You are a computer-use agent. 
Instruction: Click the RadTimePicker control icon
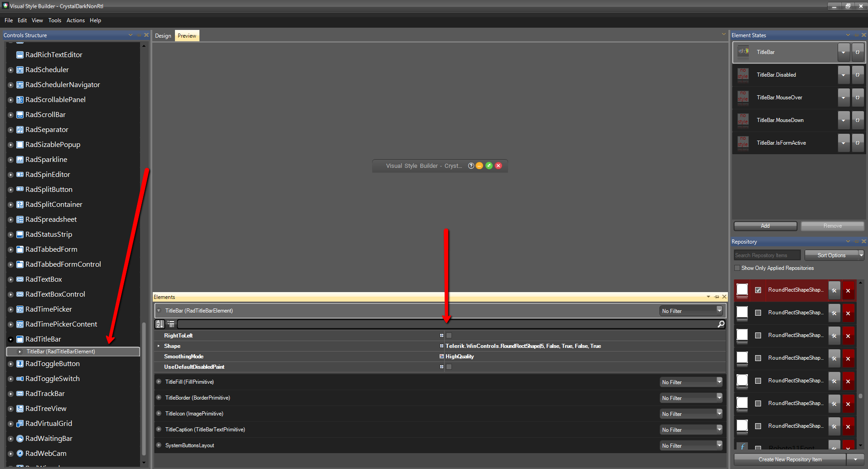(20, 309)
